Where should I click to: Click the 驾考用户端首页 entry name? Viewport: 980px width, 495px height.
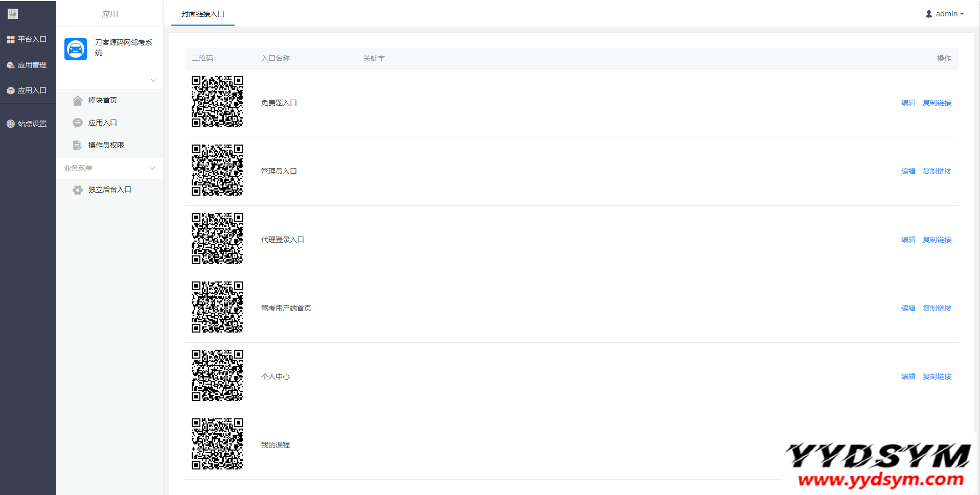tap(286, 308)
